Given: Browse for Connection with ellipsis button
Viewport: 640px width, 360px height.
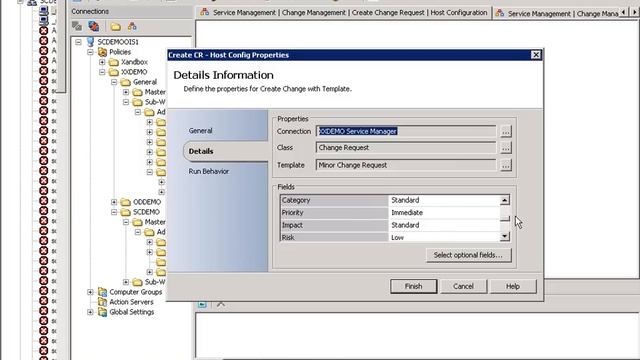Looking at the screenshot, I should [x=506, y=131].
